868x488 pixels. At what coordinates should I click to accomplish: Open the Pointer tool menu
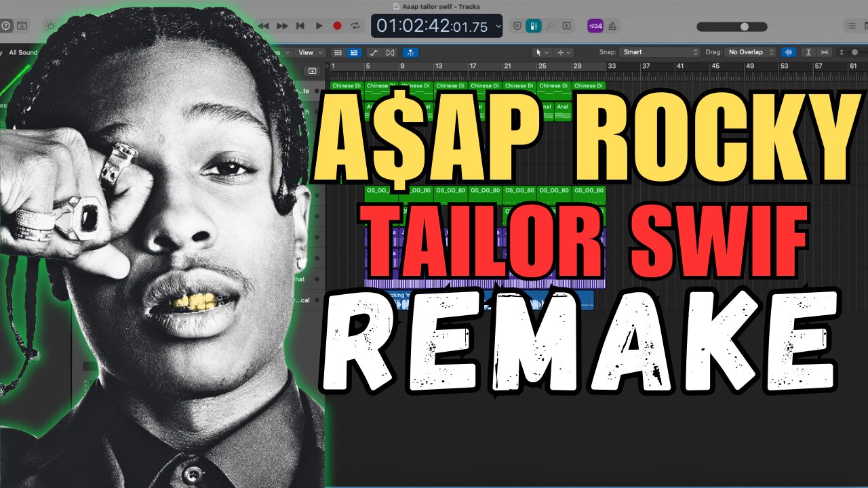point(541,52)
